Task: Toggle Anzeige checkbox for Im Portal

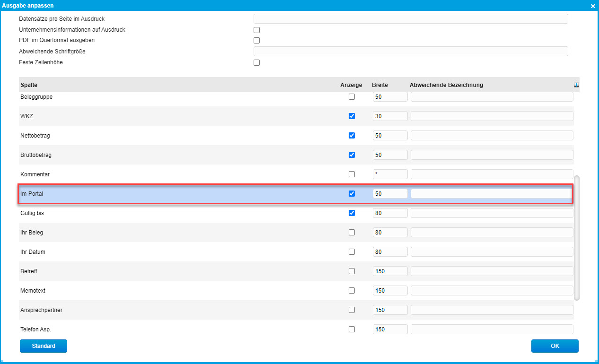Action: 352,193
